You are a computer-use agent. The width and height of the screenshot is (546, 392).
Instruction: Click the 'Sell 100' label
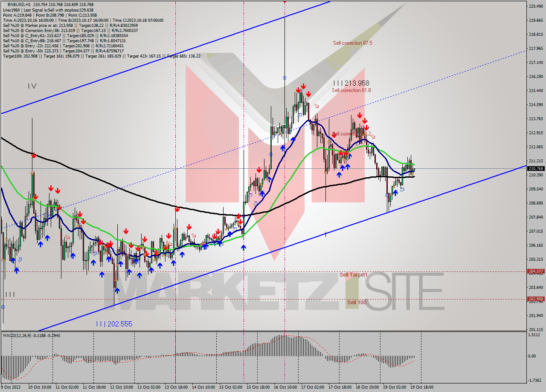pos(356,303)
